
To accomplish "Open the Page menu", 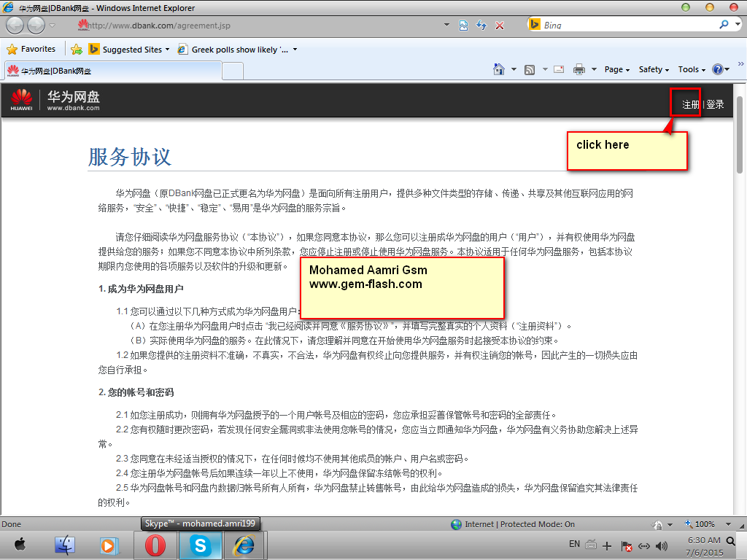I will [617, 69].
